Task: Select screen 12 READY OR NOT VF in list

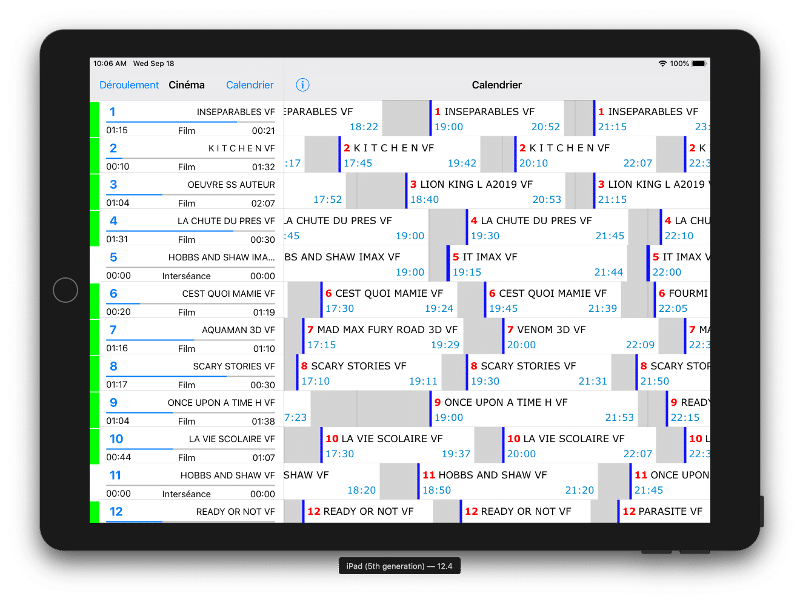Action: [187, 512]
